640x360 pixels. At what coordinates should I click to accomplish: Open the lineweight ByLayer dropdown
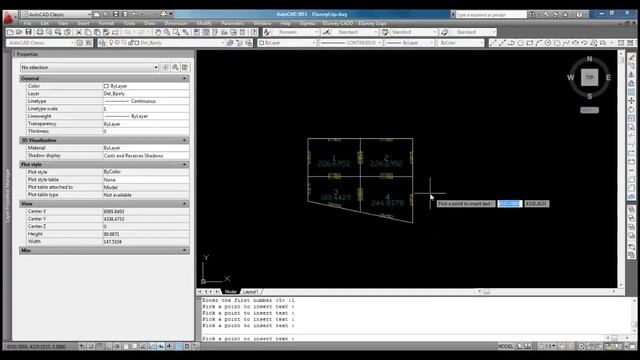(x=409, y=42)
